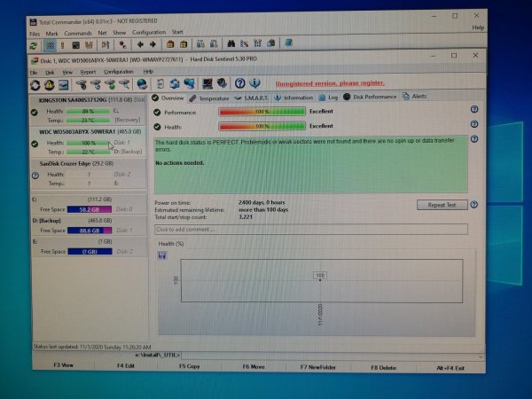Open the Net menu in Total Commander
Viewport: 532px width, 399px height.
click(102, 33)
